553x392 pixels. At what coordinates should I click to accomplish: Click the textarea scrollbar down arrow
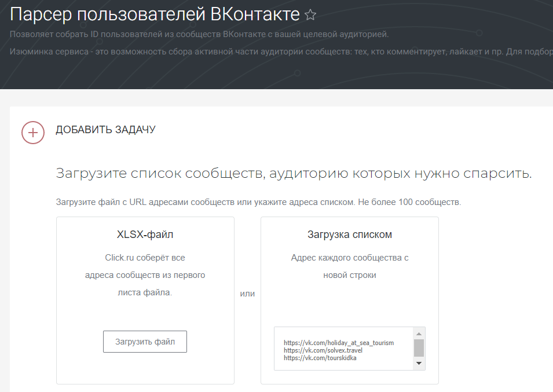point(419,364)
